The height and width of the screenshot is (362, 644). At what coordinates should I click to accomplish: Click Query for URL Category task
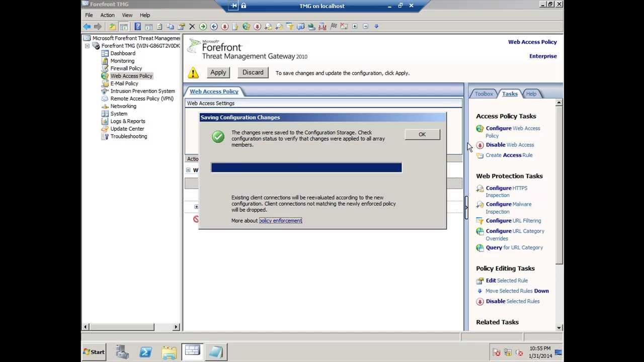[x=514, y=248]
